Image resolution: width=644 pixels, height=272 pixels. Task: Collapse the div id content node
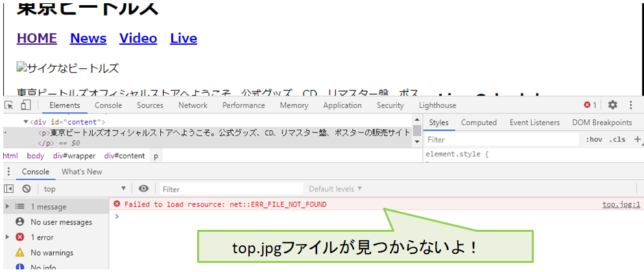click(26, 122)
